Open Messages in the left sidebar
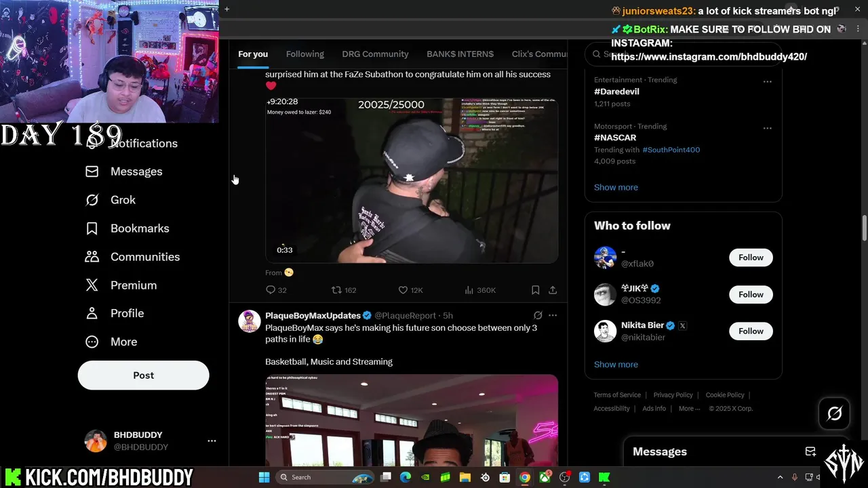 click(124, 171)
